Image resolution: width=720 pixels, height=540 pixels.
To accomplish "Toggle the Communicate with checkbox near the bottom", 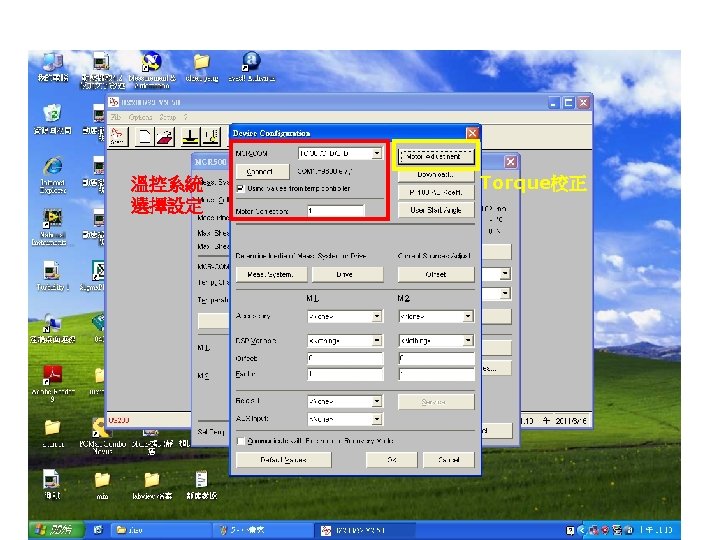I will pos(240,441).
